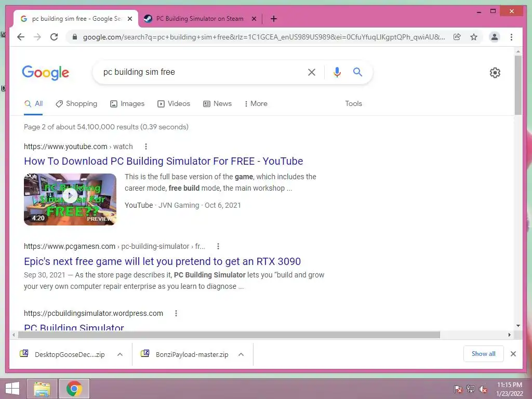The image size is (532, 399).
Task: Open Chrome three-dot menu
Action: pos(511,37)
